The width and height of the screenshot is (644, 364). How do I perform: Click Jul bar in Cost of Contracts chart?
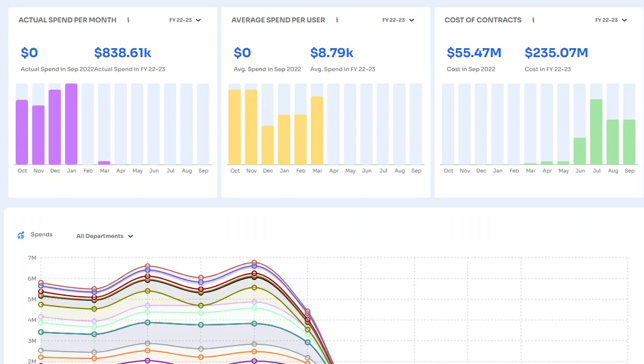[596, 132]
